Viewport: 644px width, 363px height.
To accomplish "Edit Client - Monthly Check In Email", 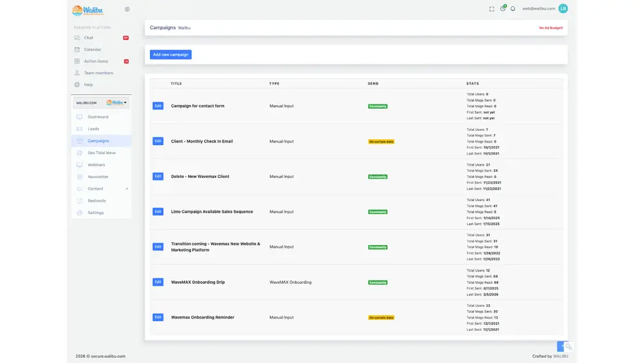I will [158, 141].
